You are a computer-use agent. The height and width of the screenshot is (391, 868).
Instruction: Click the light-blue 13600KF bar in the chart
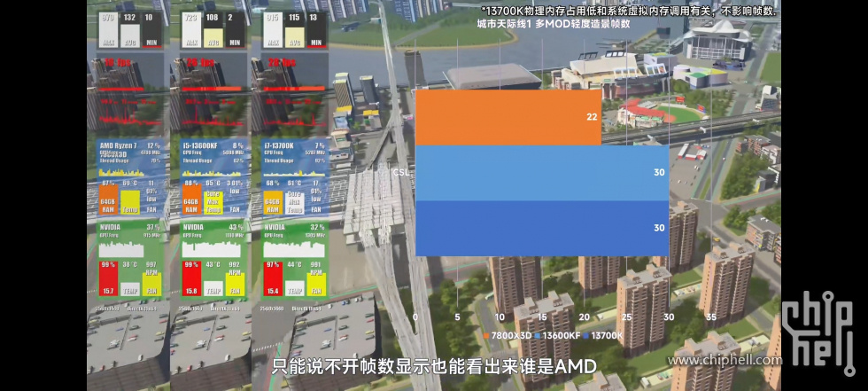point(542,173)
